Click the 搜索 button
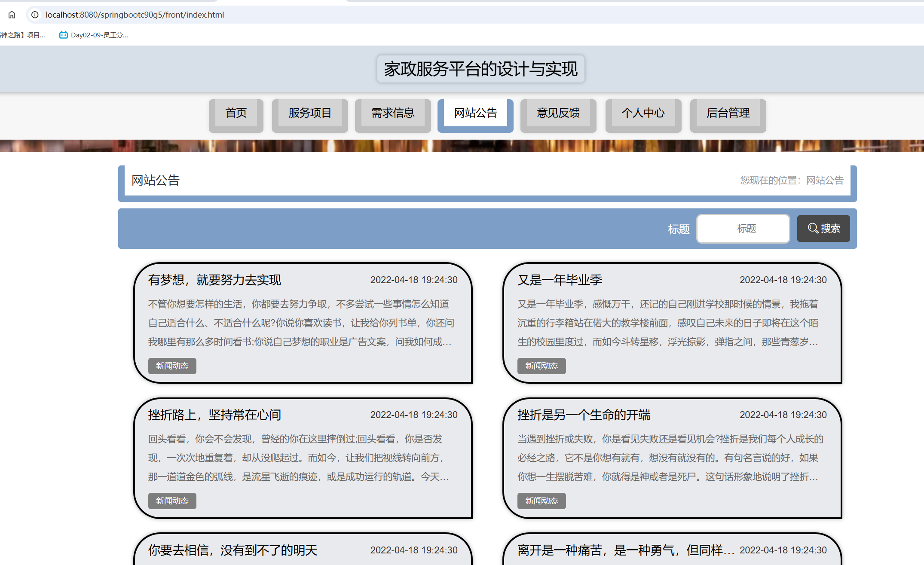Screen dimensions: 924x565 point(823,228)
